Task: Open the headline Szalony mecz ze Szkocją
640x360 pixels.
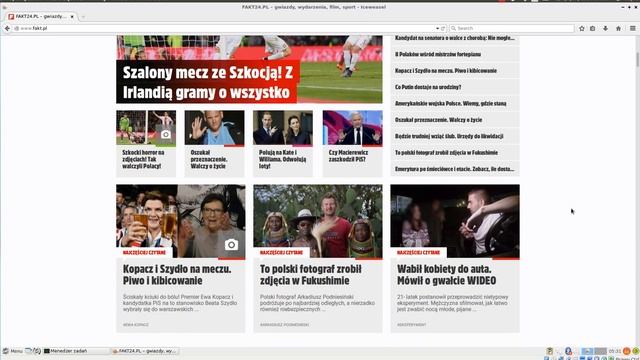Action: click(208, 82)
